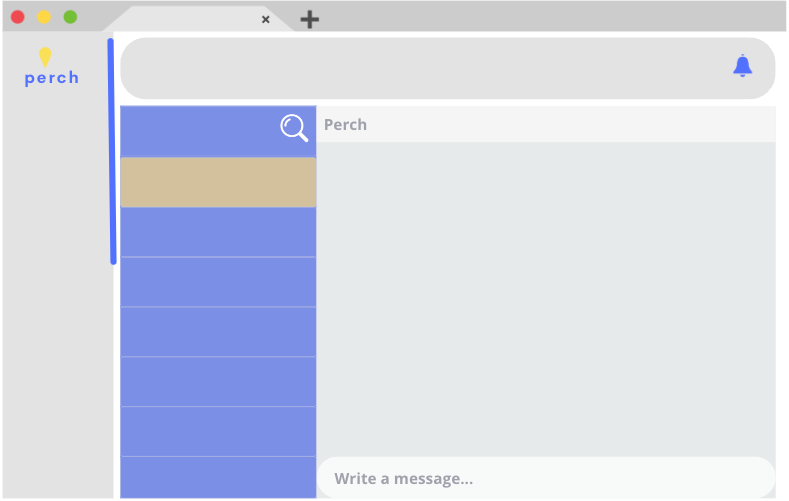Image resolution: width=789 pixels, height=501 pixels.
Task: Maximize the window using green button
Action: point(70,17)
